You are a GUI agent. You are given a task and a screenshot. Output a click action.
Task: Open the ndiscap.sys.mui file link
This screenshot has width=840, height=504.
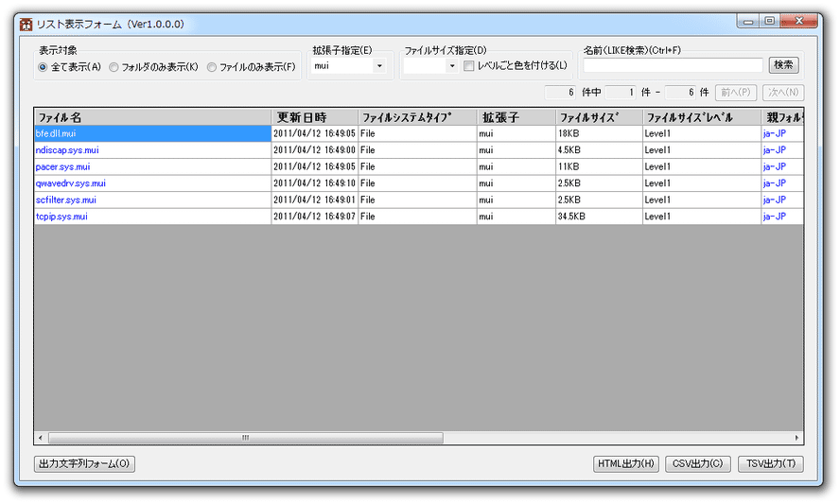pos(67,150)
